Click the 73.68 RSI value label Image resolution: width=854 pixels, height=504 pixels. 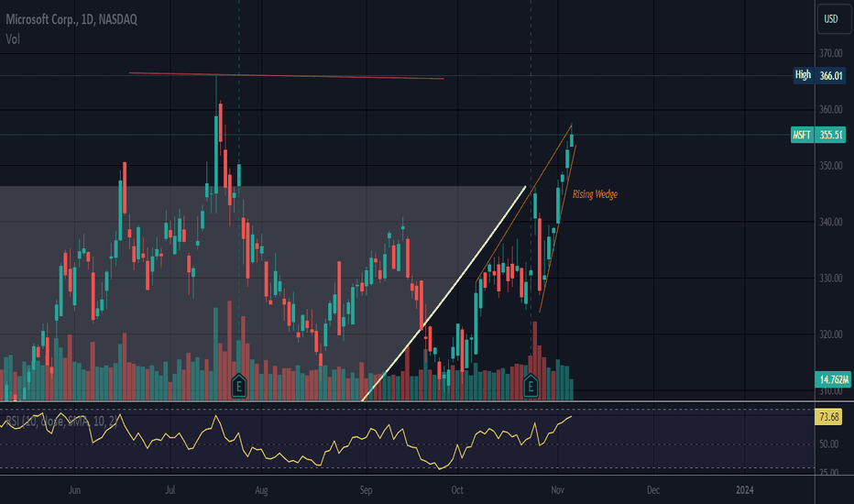click(829, 417)
